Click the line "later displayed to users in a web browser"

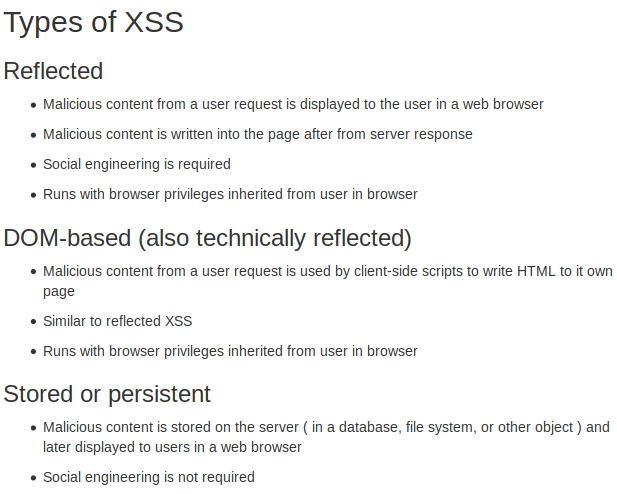click(x=172, y=447)
